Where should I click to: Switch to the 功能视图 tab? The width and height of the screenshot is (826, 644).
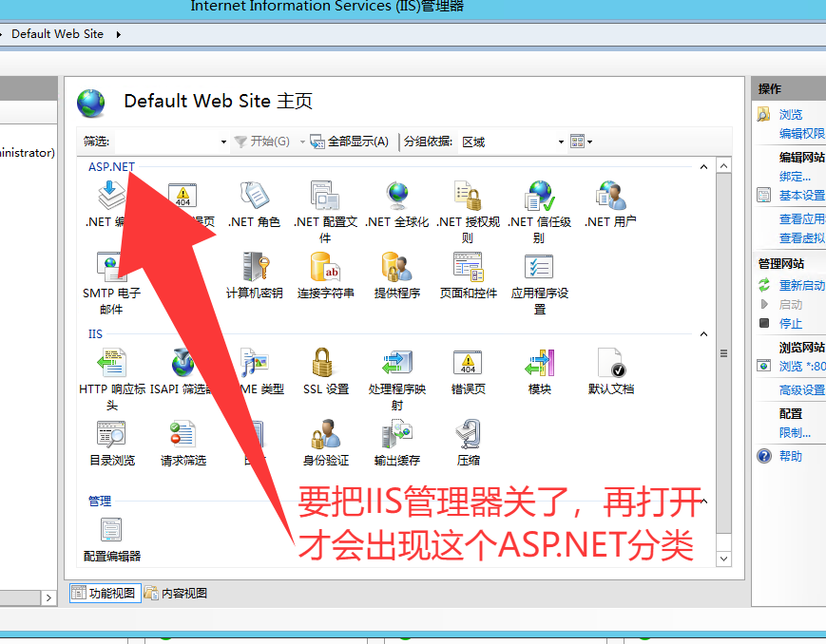click(105, 594)
